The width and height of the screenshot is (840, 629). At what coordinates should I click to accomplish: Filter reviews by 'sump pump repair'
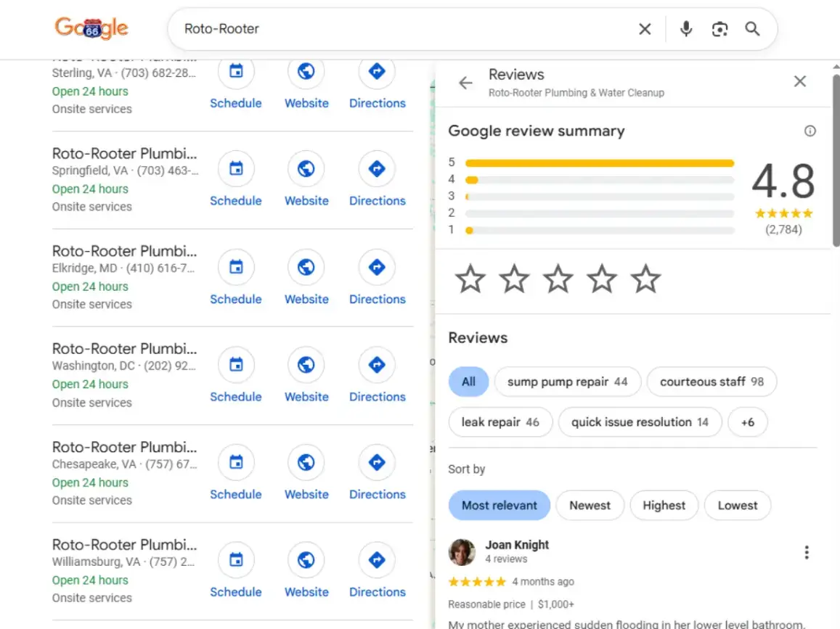click(567, 382)
